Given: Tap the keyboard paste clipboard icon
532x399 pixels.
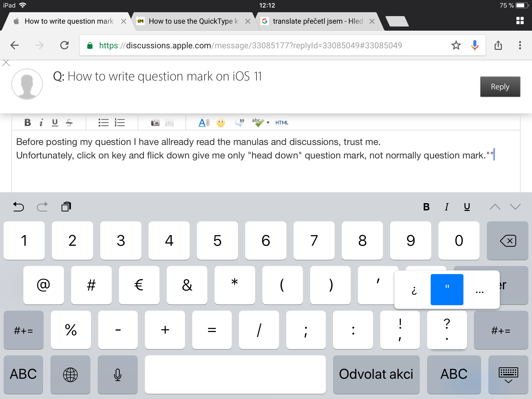Looking at the screenshot, I should click(x=66, y=207).
